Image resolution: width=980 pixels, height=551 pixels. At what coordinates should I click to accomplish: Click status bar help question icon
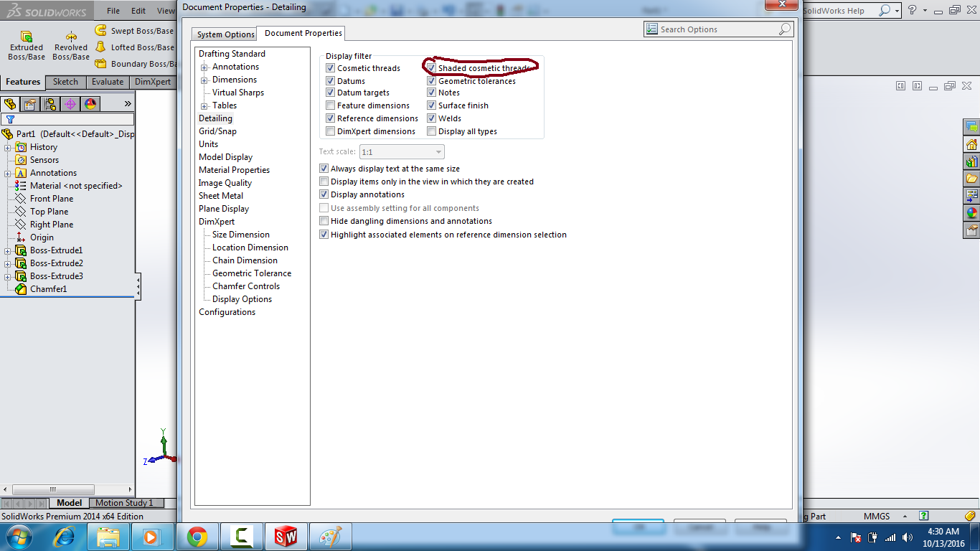pyautogui.click(x=924, y=516)
